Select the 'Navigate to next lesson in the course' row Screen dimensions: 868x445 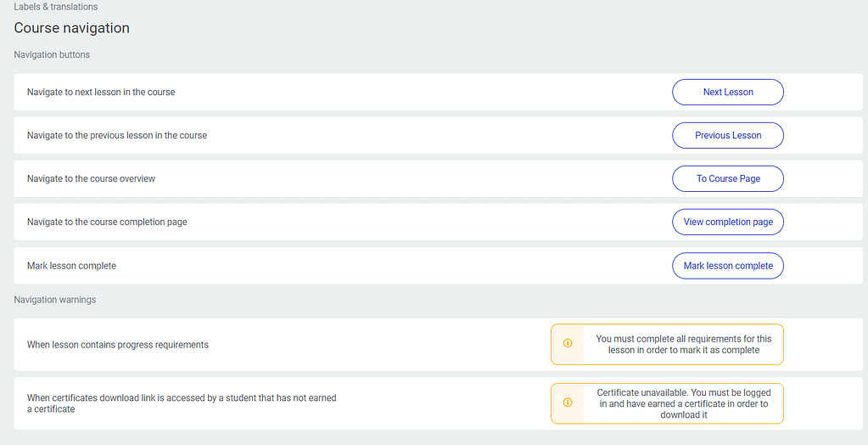point(438,92)
